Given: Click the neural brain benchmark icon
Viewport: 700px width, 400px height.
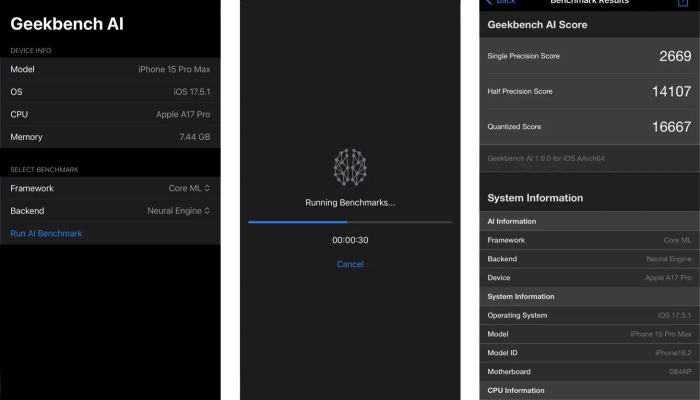Looking at the screenshot, I should coord(350,166).
